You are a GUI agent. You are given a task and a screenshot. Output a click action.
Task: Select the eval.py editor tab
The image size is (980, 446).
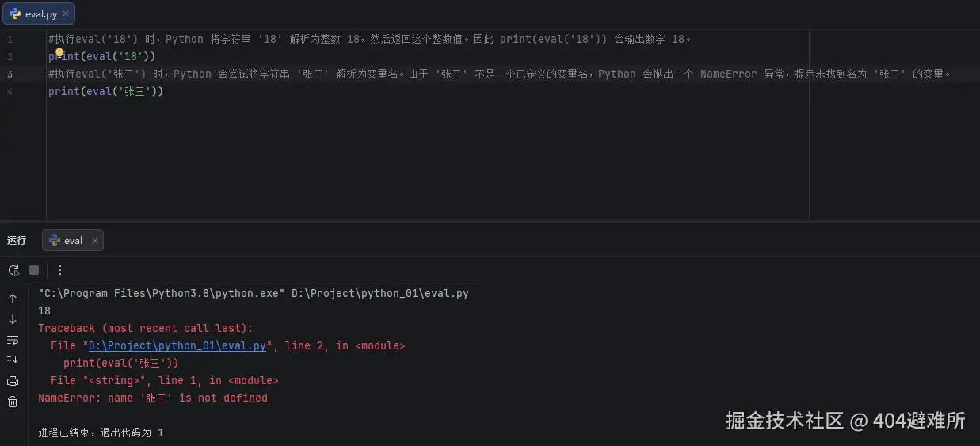(38, 13)
